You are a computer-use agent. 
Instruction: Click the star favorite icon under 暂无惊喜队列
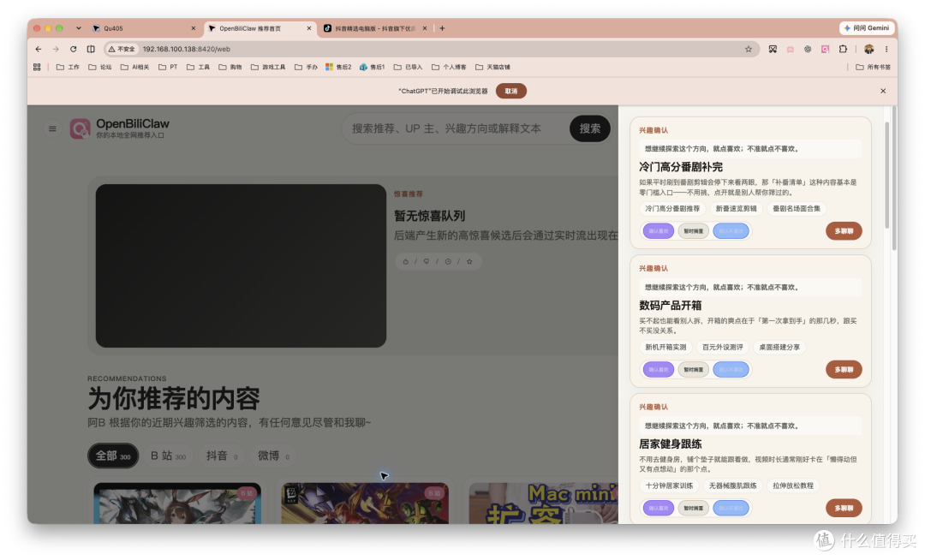click(x=469, y=261)
